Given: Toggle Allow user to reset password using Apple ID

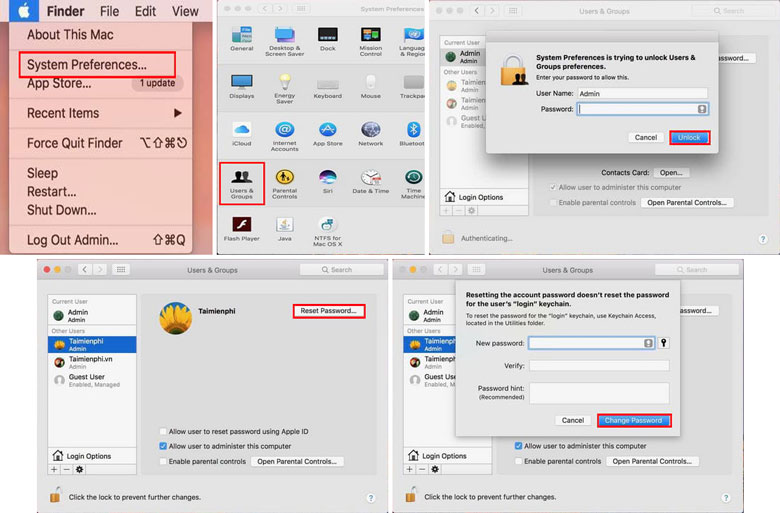Looking at the screenshot, I should (x=163, y=431).
